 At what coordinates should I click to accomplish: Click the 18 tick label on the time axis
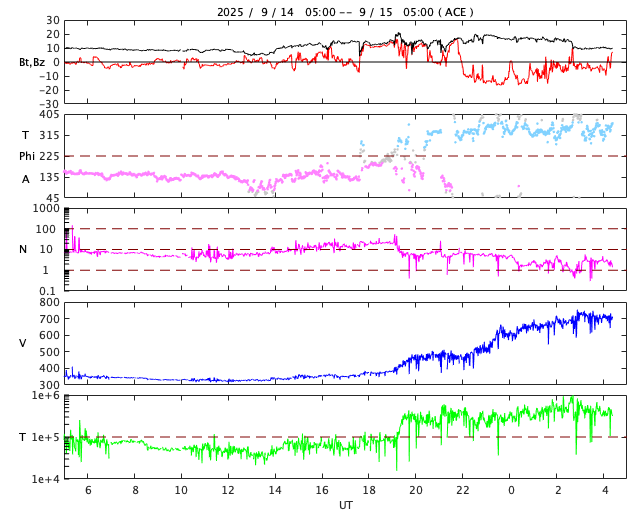coord(369,491)
